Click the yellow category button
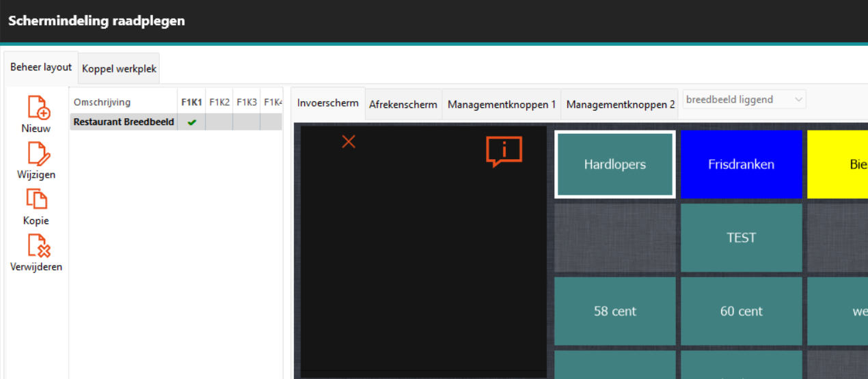Viewport: 868px width, 379px height. click(837, 165)
